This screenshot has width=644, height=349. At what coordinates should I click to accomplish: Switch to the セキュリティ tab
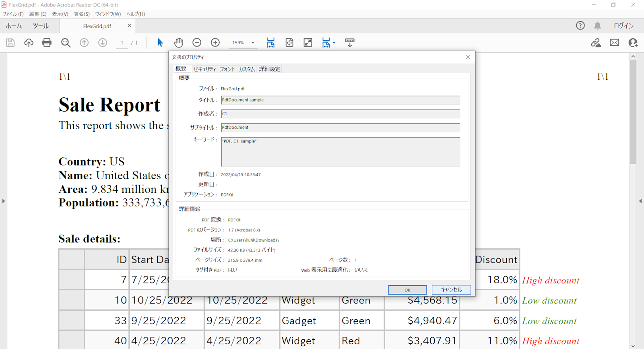(x=205, y=69)
